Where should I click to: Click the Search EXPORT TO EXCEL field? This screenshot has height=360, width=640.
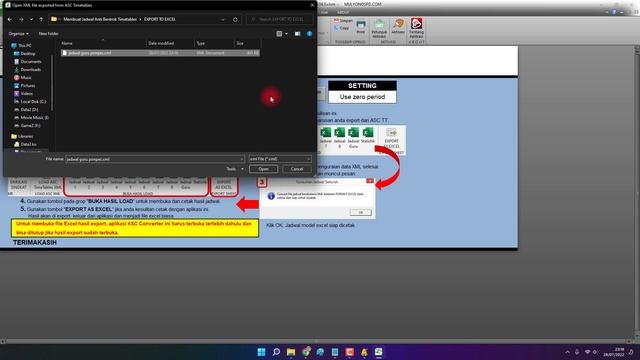coord(280,19)
